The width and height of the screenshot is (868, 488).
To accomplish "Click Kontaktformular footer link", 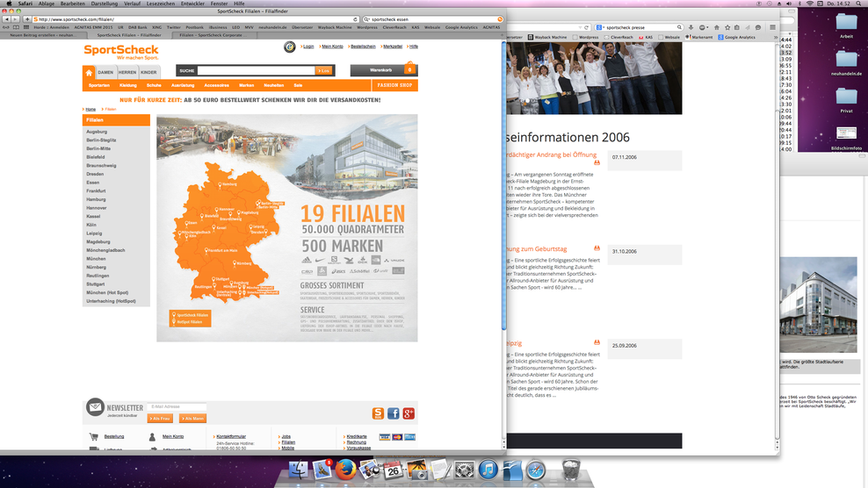I will pos(231,436).
